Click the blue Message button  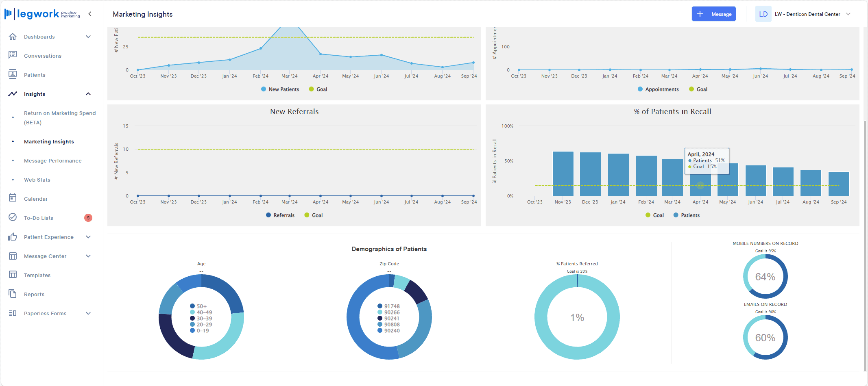click(x=713, y=14)
